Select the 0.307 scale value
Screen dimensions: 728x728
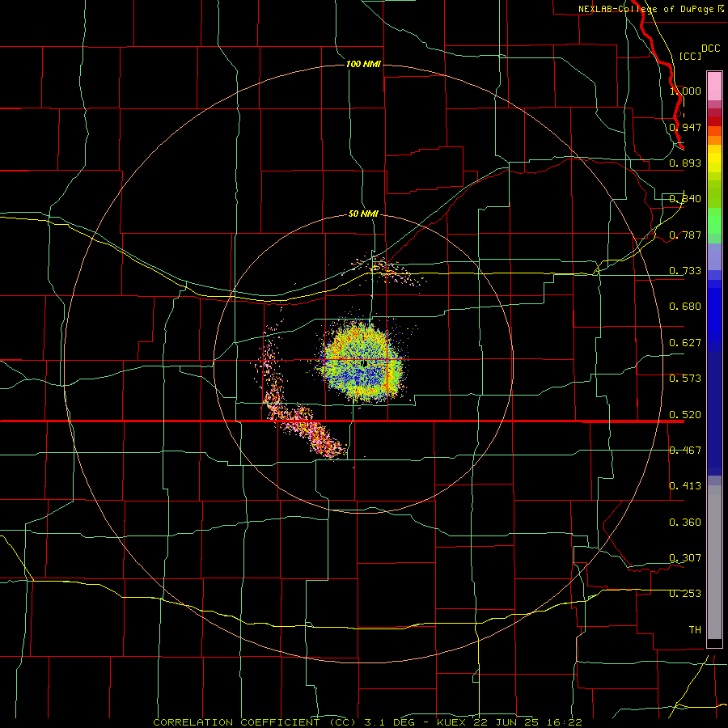(685, 558)
